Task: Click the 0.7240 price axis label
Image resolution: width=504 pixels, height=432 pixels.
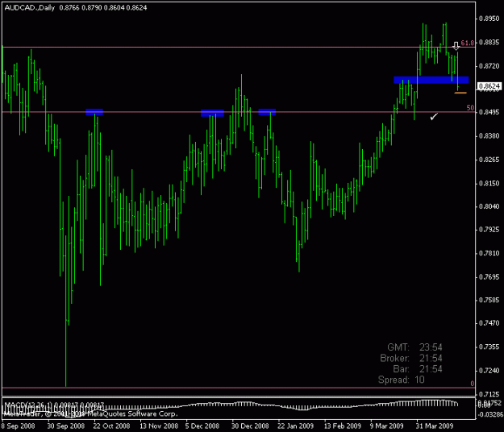Action: (489, 370)
